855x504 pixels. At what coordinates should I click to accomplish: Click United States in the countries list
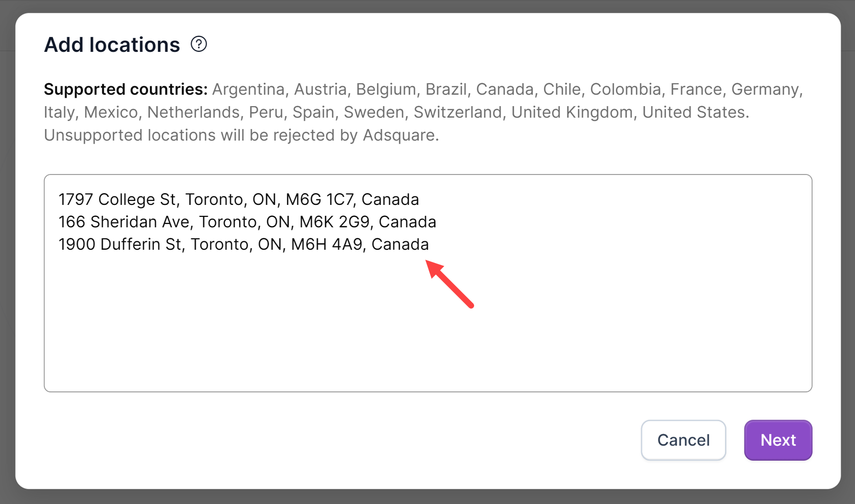pos(694,112)
